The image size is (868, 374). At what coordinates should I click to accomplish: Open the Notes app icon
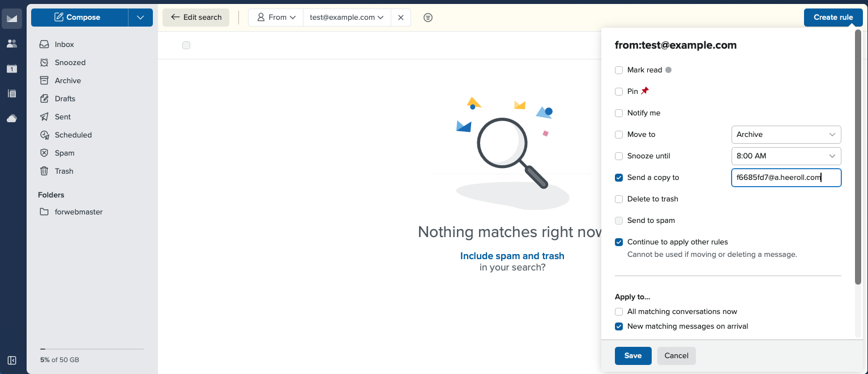pyautogui.click(x=12, y=93)
